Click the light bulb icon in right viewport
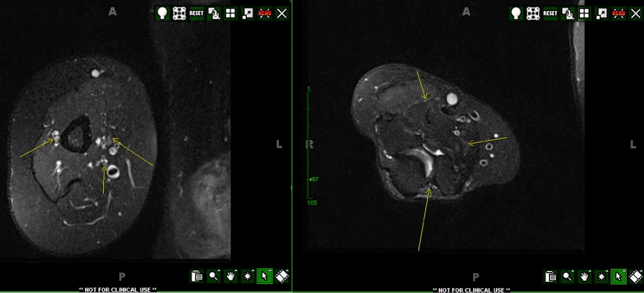This screenshot has height=293, width=644. click(x=517, y=13)
